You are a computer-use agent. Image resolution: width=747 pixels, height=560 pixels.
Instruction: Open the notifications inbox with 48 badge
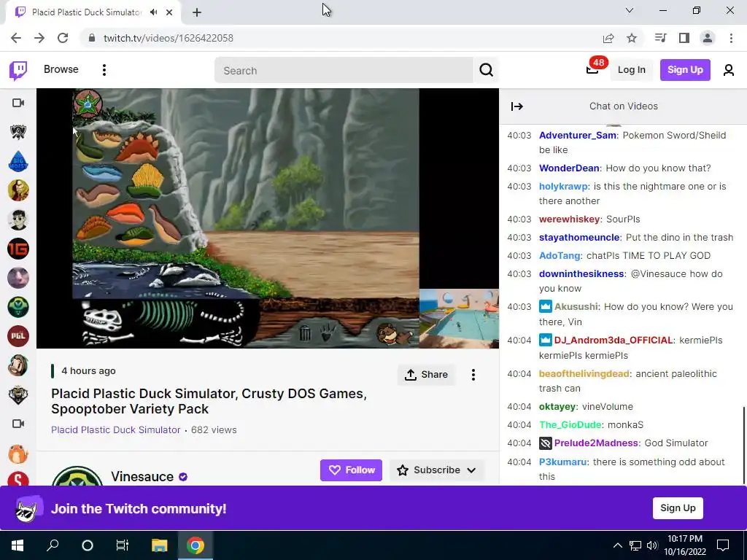pyautogui.click(x=592, y=70)
